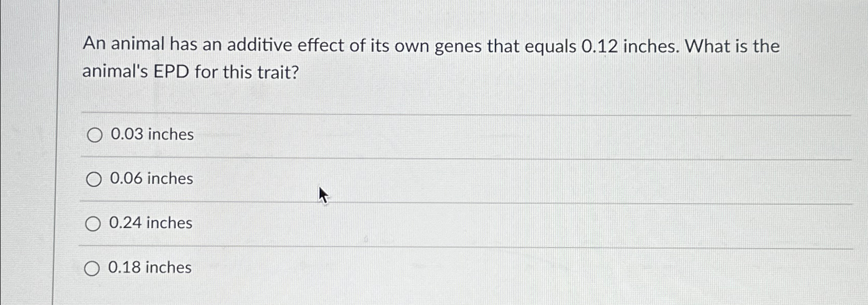Select the 0.24 inches radio button
The image size is (868, 305).
(93, 224)
